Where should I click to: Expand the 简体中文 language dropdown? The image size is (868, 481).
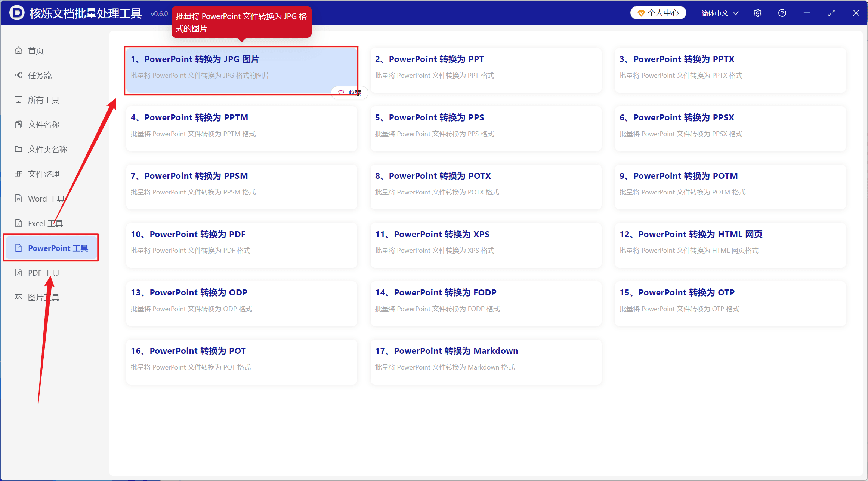[720, 13]
